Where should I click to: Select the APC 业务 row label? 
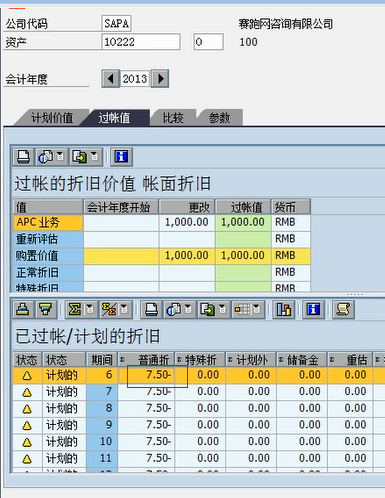(48, 222)
